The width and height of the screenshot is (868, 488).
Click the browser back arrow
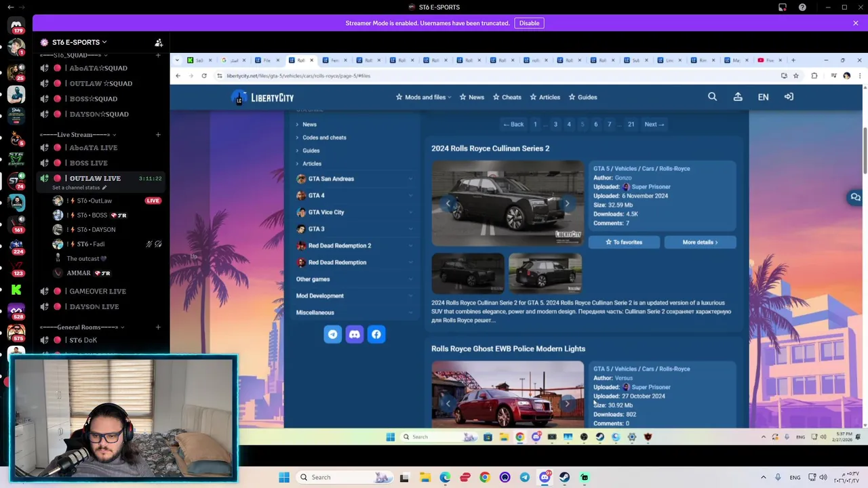pyautogui.click(x=178, y=76)
